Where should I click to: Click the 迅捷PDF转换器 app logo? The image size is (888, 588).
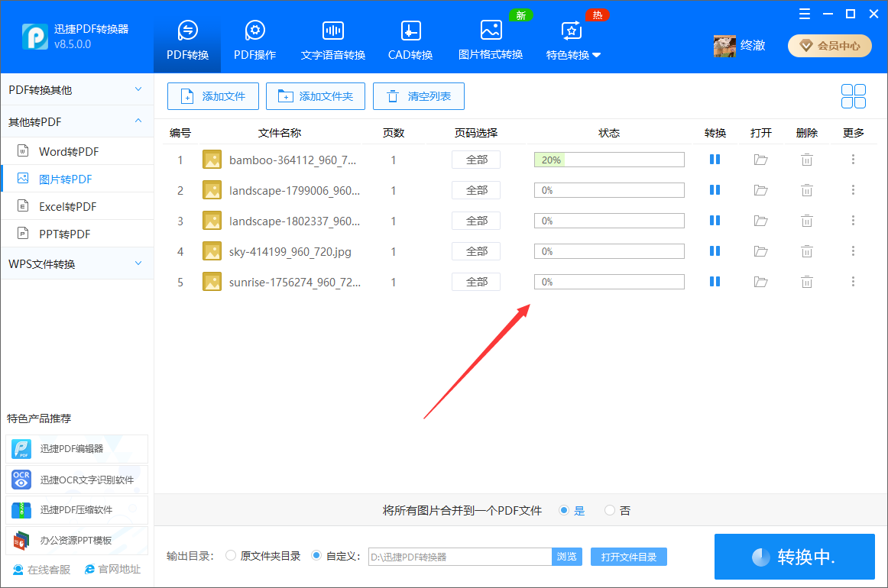pos(35,37)
